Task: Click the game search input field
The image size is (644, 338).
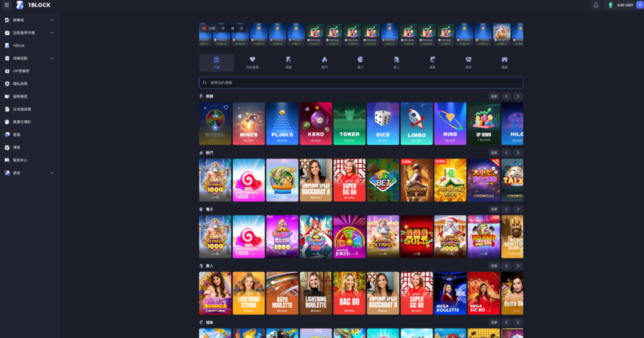Action: point(361,82)
